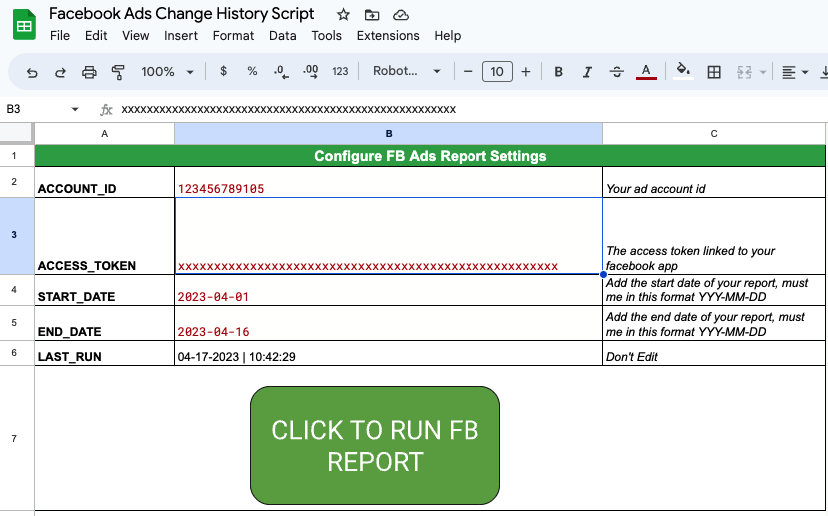Click the document title to rename it
The height and width of the screenshot is (516, 828).
(x=182, y=14)
